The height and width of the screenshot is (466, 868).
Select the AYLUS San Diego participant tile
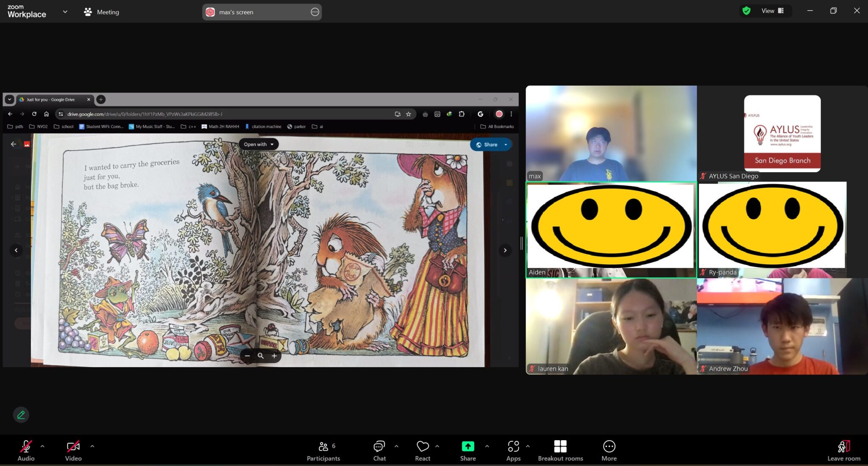782,134
